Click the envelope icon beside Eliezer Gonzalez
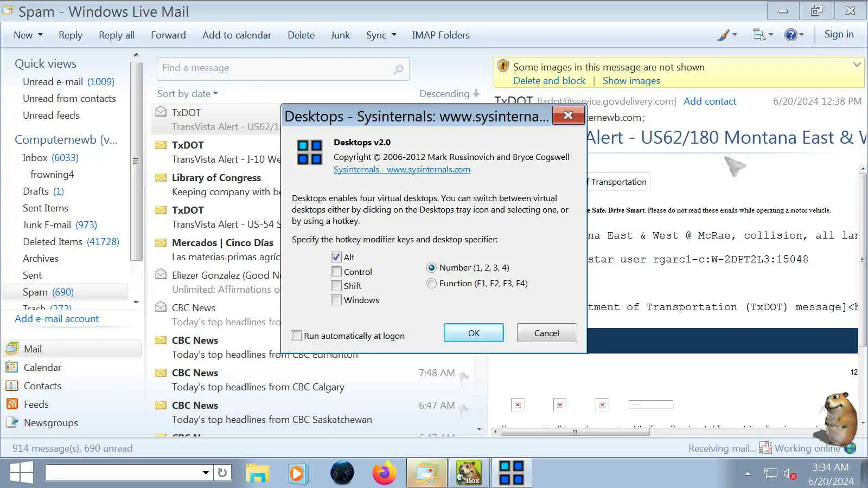 click(x=161, y=274)
